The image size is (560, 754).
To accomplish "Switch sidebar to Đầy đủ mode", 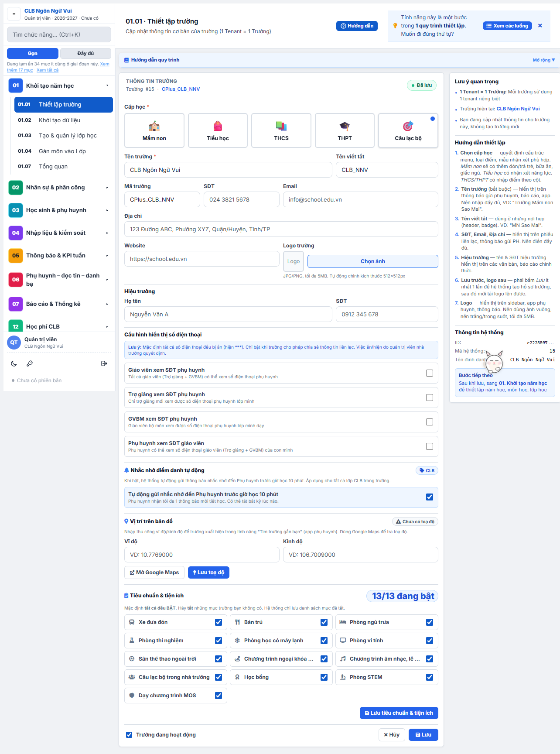I will tap(85, 53).
